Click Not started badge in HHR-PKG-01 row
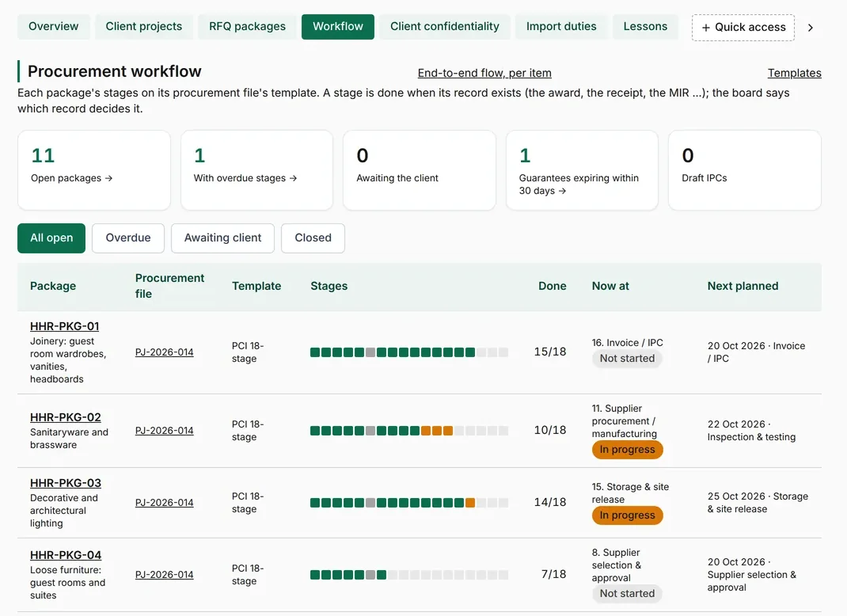The image size is (847, 616). coord(627,358)
